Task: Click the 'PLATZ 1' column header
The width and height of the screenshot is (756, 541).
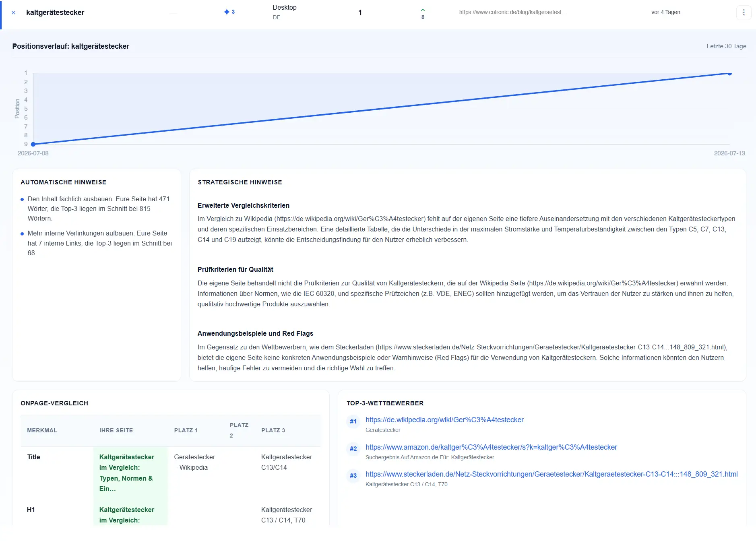Action: tap(186, 430)
